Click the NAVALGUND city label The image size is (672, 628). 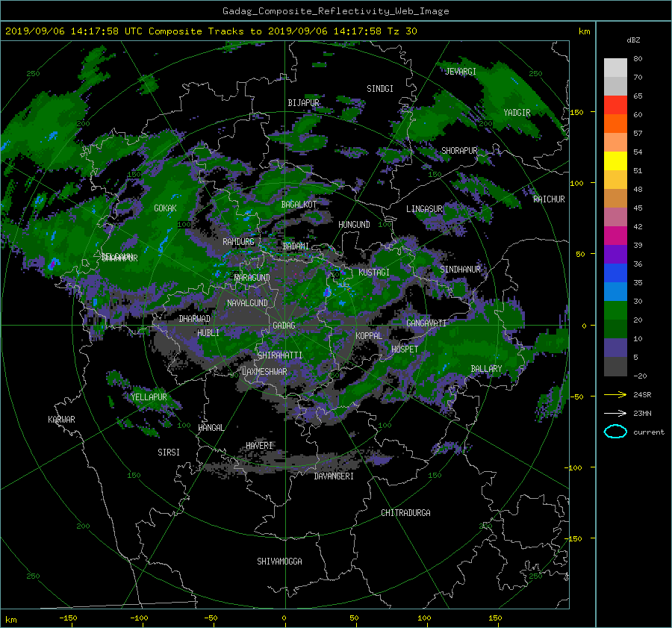tap(247, 303)
